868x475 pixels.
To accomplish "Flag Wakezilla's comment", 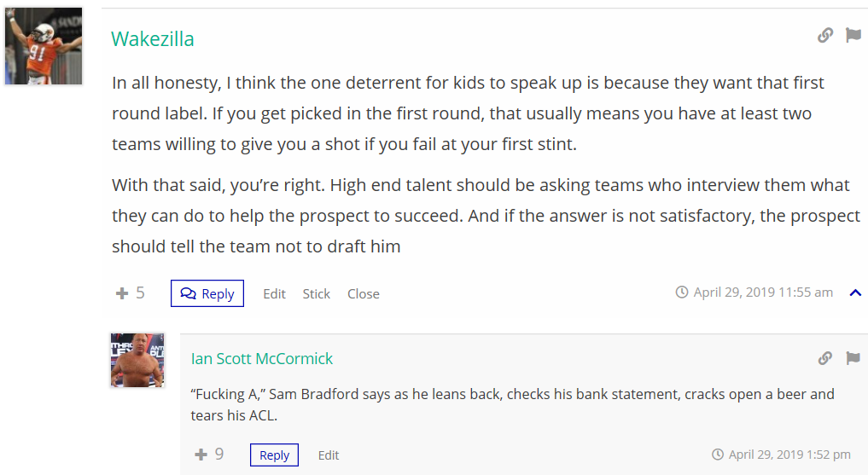I will (x=853, y=35).
